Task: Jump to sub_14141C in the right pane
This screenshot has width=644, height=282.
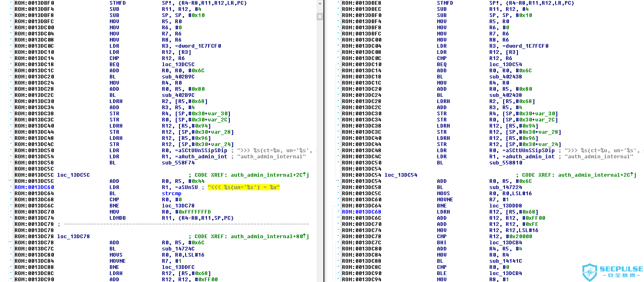Action: pos(505,261)
